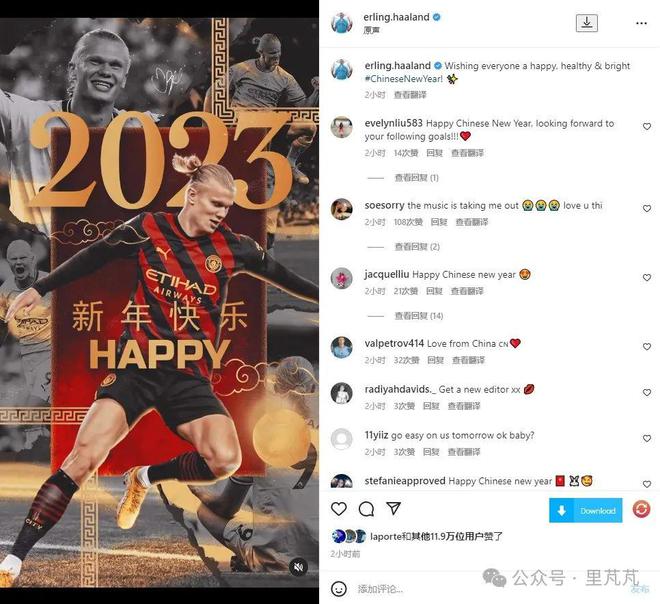This screenshot has height=604, width=660.
Task: Like the post with the heart icon
Action: click(339, 508)
